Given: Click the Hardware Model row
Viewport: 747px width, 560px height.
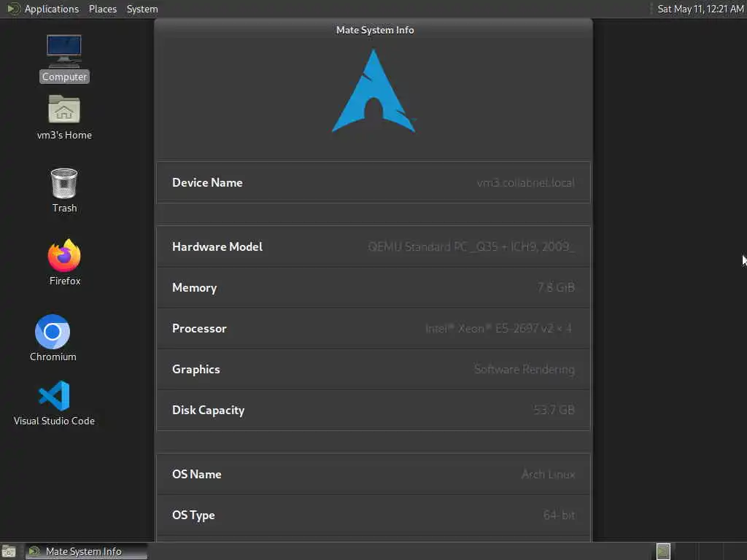Looking at the screenshot, I should click(373, 246).
